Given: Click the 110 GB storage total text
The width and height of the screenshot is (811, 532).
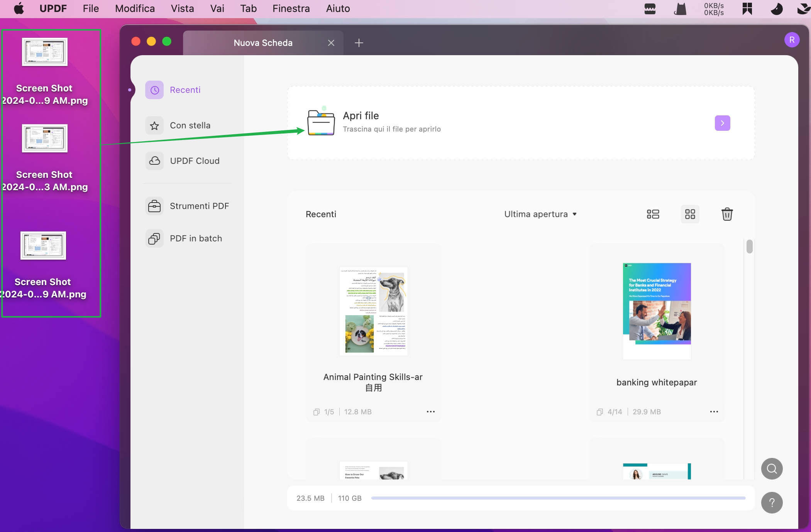Looking at the screenshot, I should coord(350,498).
